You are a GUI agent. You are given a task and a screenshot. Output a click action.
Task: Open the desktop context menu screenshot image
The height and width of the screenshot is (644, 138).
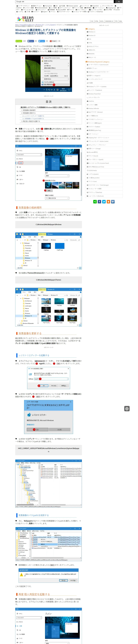[49, 73]
